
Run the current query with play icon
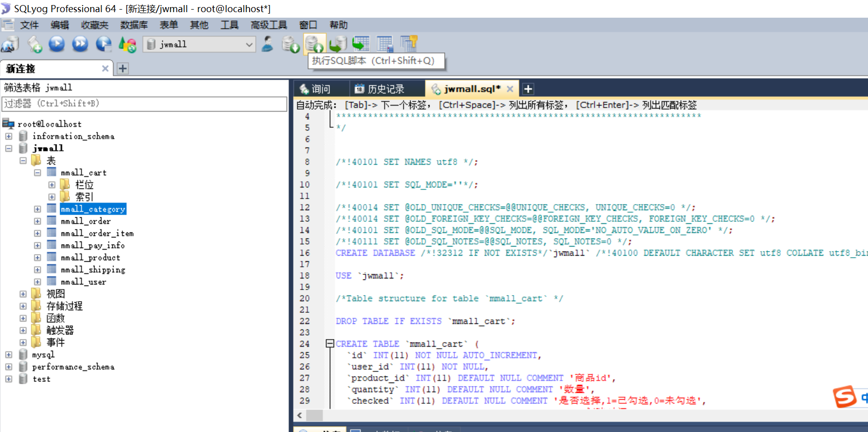point(57,44)
